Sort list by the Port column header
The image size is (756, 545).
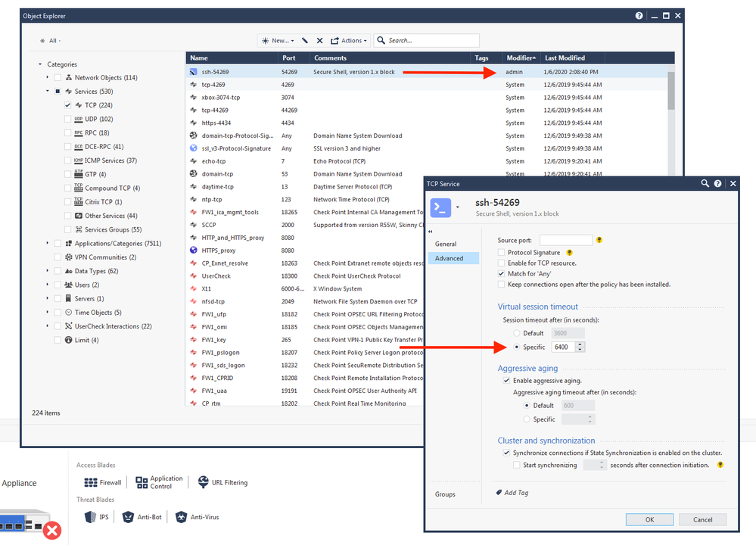tap(294, 58)
